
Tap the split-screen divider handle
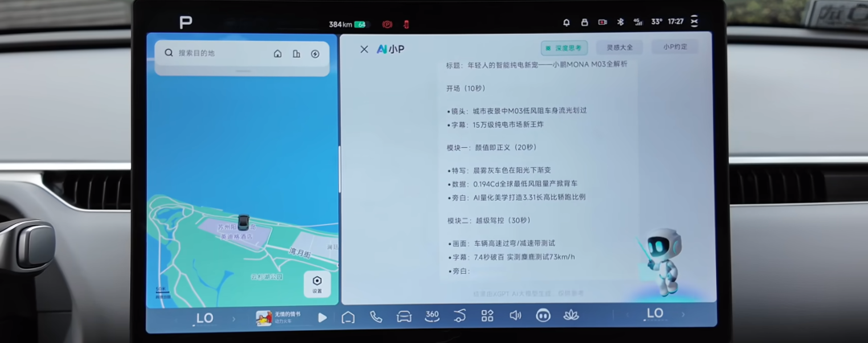(x=339, y=169)
